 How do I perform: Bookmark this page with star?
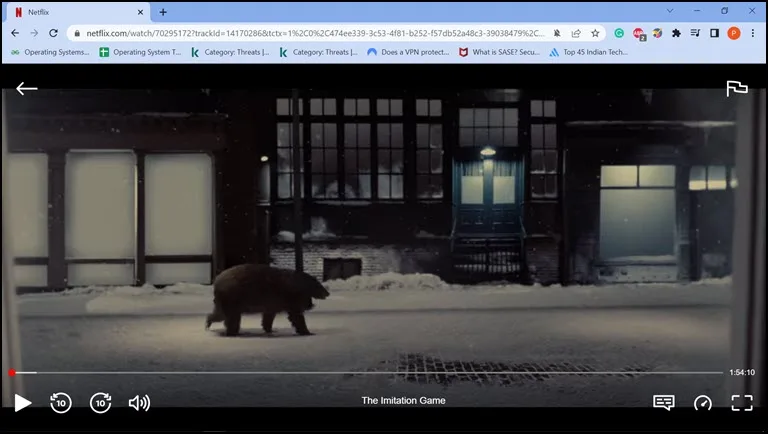pos(595,33)
